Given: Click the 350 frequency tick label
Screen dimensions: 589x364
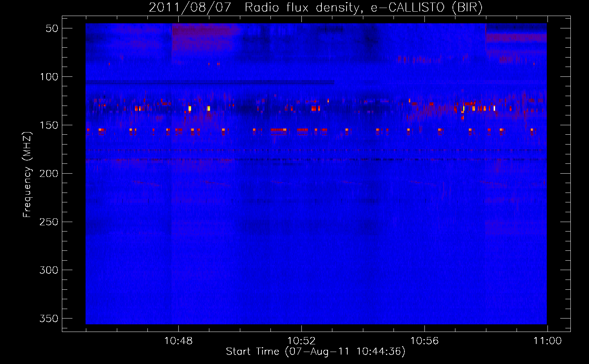Looking at the screenshot, I should (x=49, y=318).
